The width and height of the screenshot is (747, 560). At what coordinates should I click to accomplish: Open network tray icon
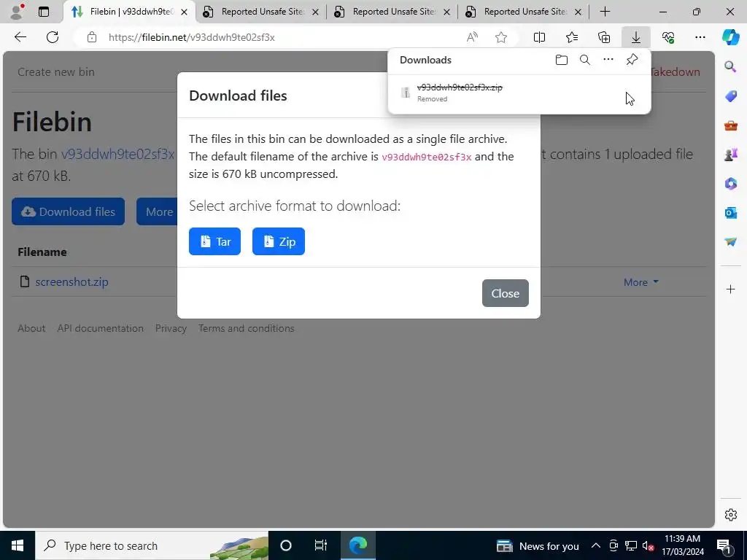(x=631, y=545)
